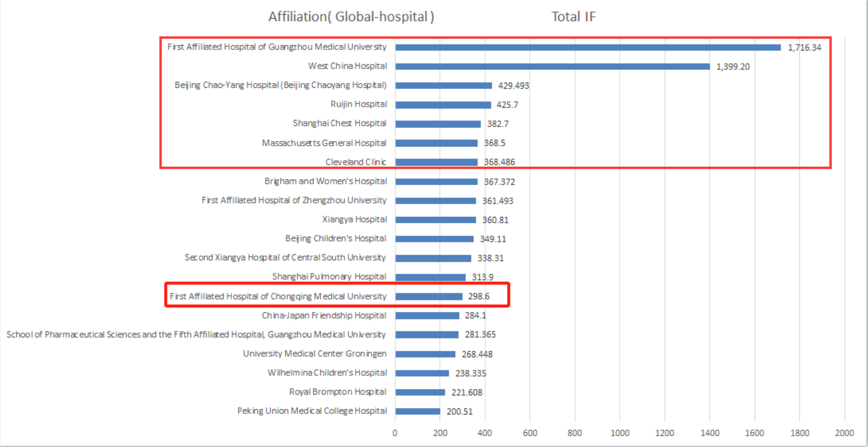Click the data value 284.1
The image size is (868, 447).
click(476, 316)
